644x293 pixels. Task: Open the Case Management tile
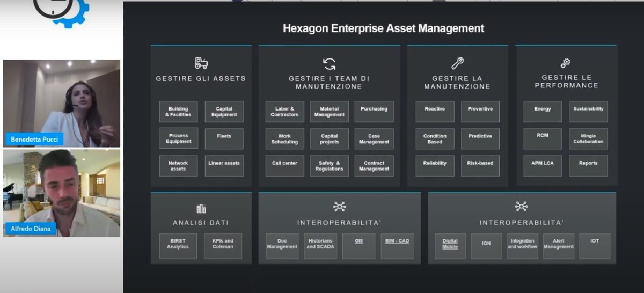374,138
